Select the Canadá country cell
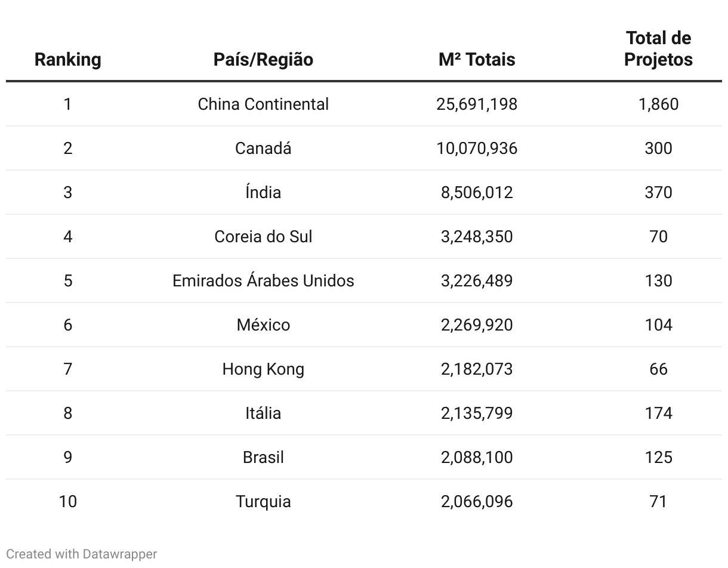Image resolution: width=728 pixels, height=568 pixels. 263,148
